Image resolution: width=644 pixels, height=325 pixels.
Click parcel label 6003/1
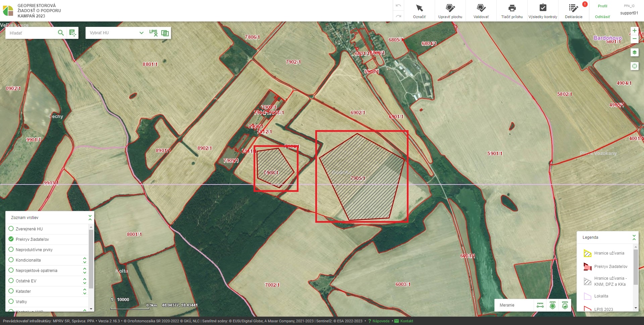point(403,284)
